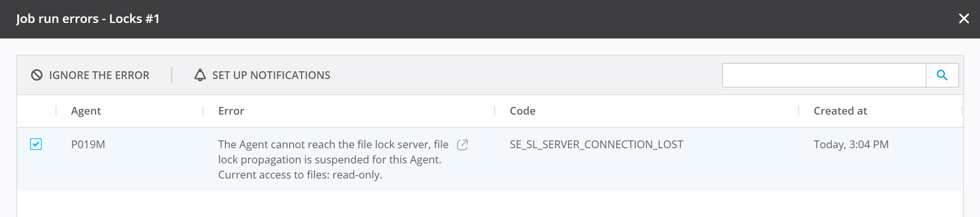
Task: Click the magnifier search icon
Action: (942, 75)
